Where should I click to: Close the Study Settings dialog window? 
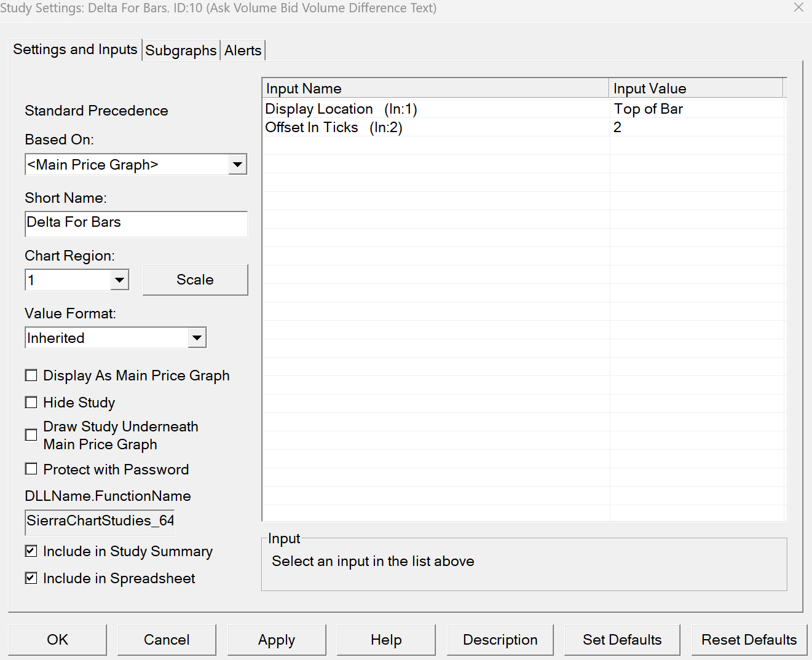pos(798,7)
